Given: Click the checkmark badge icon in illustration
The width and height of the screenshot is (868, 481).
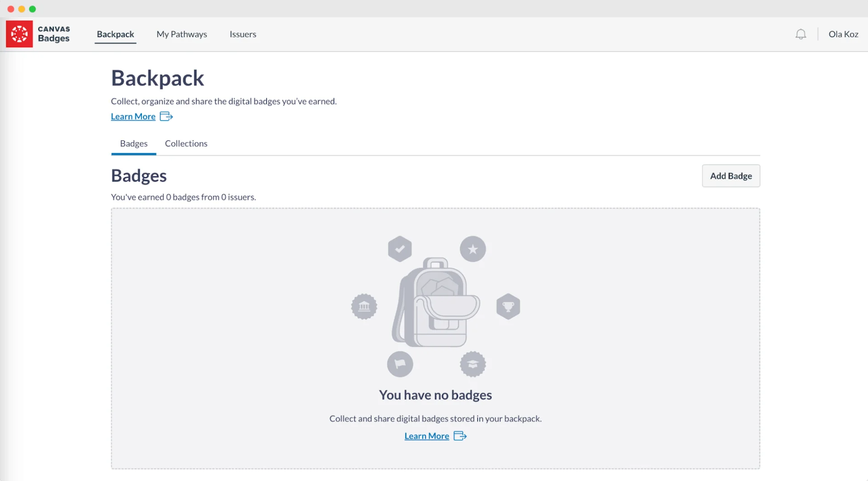Looking at the screenshot, I should (x=400, y=249).
